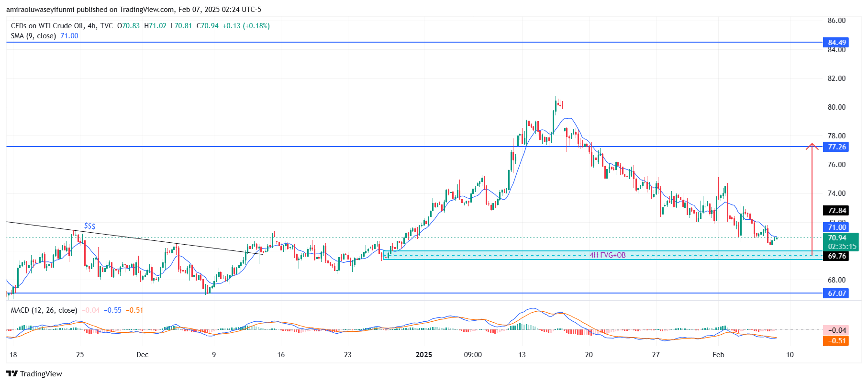The width and height of the screenshot is (868, 384).
Task: Click the Feb date axis label
Action: point(718,355)
